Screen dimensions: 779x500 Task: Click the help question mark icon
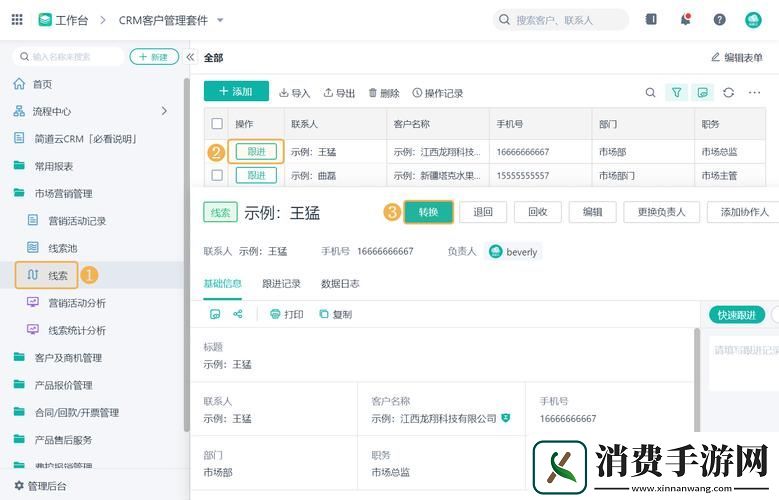(x=719, y=20)
